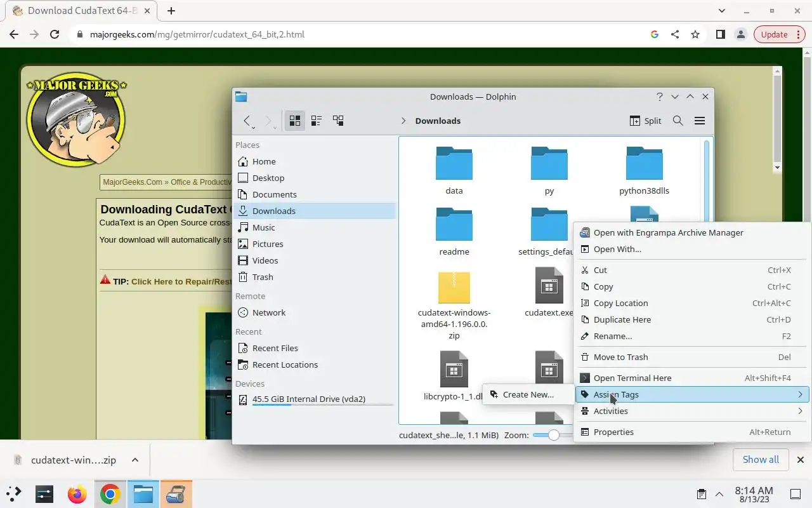Go back in Dolphin folder history
The width and height of the screenshot is (812, 508).
247,121
